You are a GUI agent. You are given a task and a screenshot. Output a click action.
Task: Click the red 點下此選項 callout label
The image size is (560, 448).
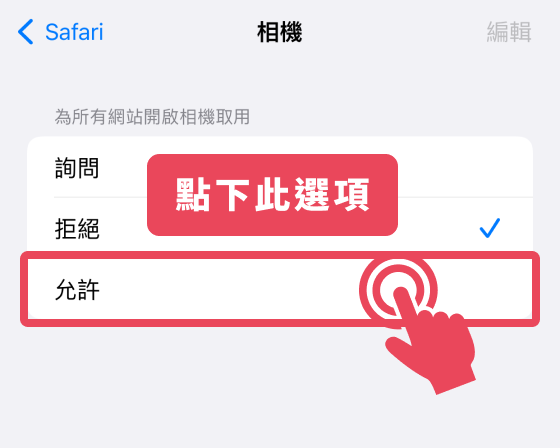(272, 195)
